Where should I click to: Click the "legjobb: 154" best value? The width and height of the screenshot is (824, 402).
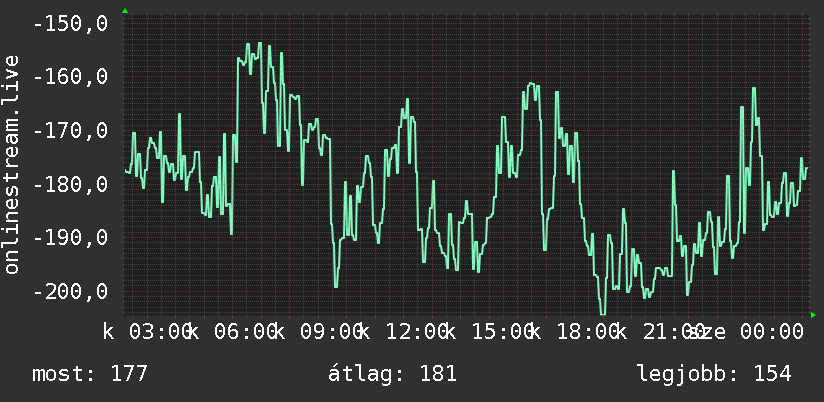coord(714,374)
